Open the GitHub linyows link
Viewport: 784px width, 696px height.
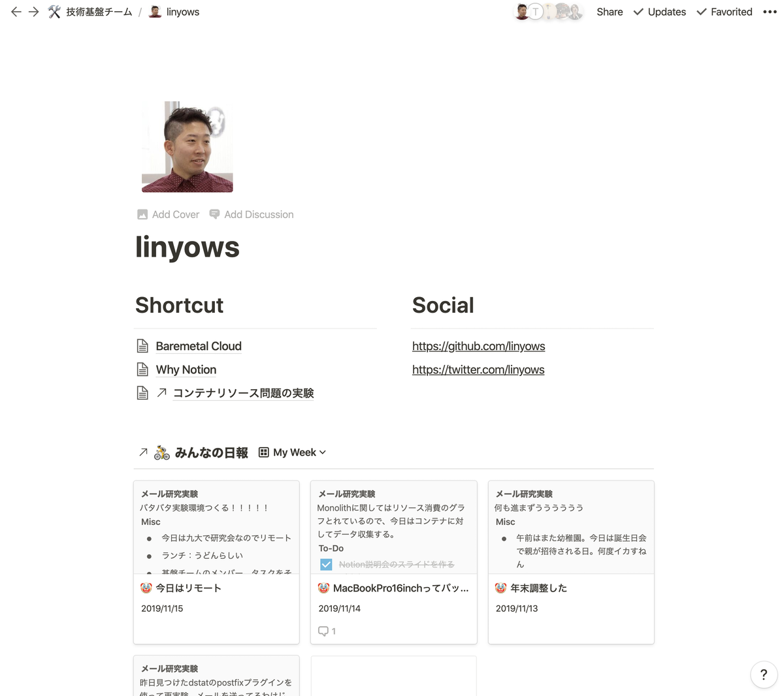[478, 346]
